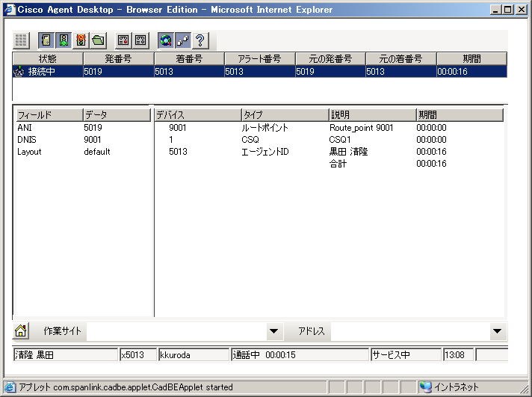The width and height of the screenshot is (532, 397).
Task: Open help with the question mark icon
Action: click(x=200, y=40)
